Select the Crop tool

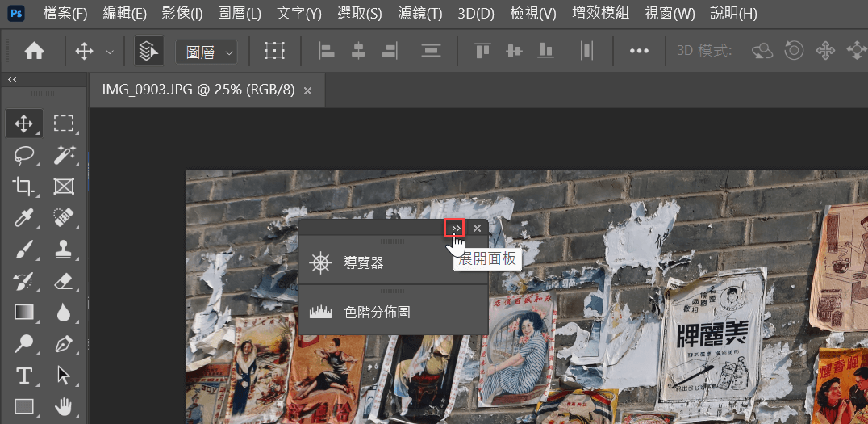coord(24,187)
